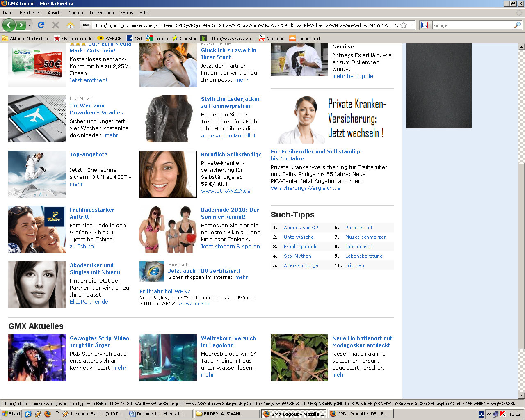This screenshot has height=420, width=525.
Task: Open the Lesezeichen menu
Action: point(102,13)
